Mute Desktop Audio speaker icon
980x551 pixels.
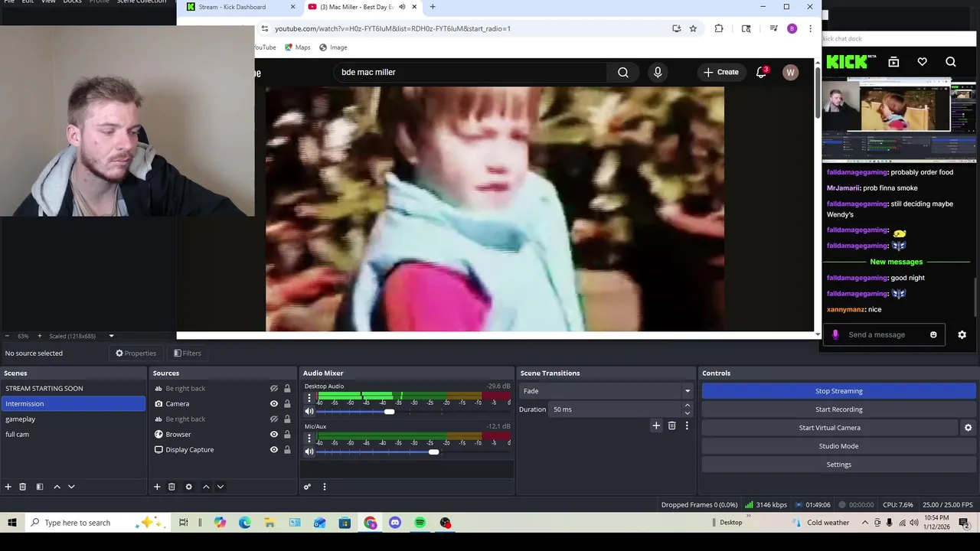(309, 412)
